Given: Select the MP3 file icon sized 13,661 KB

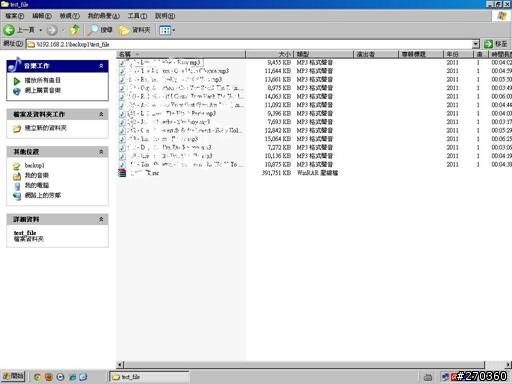Looking at the screenshot, I should pos(122,80).
